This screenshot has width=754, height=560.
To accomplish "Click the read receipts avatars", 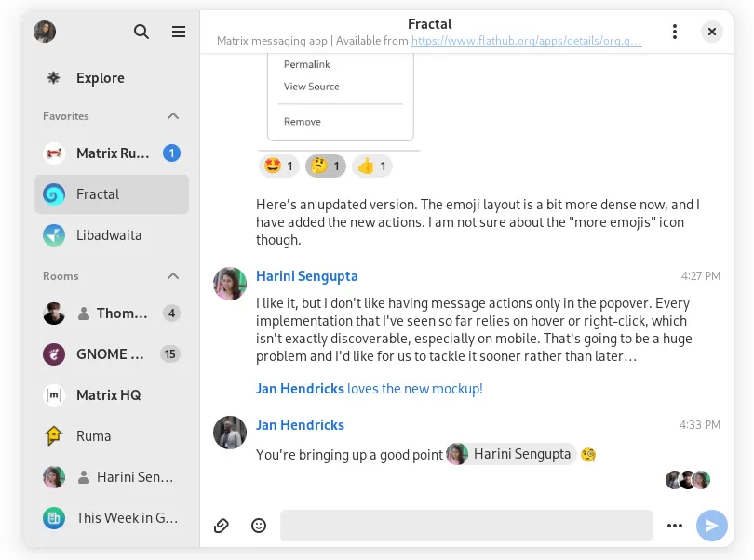I will 688,480.
